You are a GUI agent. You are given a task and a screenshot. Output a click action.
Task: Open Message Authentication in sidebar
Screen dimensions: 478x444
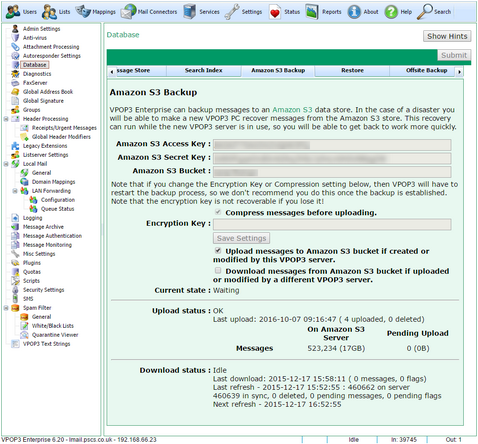click(52, 236)
